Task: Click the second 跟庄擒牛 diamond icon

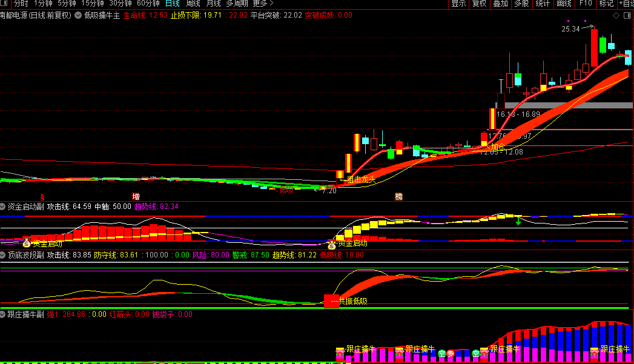Action: tap(400, 352)
